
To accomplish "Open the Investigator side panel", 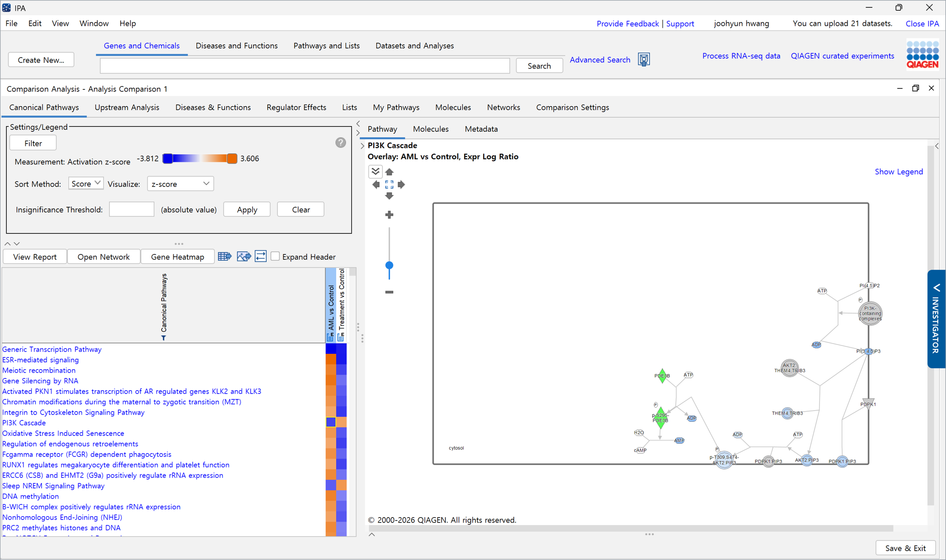I will pos(936,319).
